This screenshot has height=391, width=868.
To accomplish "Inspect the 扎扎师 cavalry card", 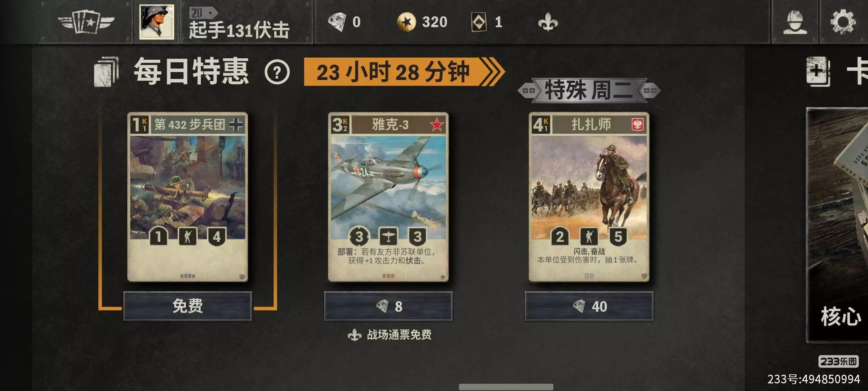I will (x=589, y=197).
